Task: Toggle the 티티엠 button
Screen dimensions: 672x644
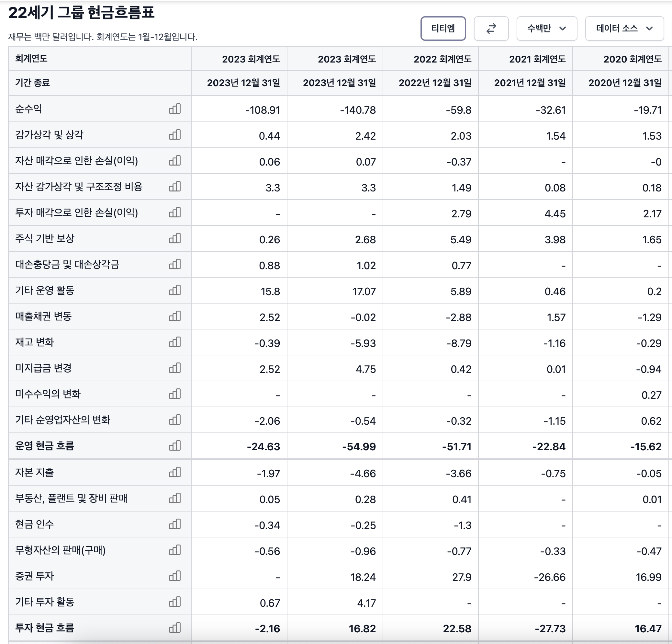Action: [x=442, y=29]
